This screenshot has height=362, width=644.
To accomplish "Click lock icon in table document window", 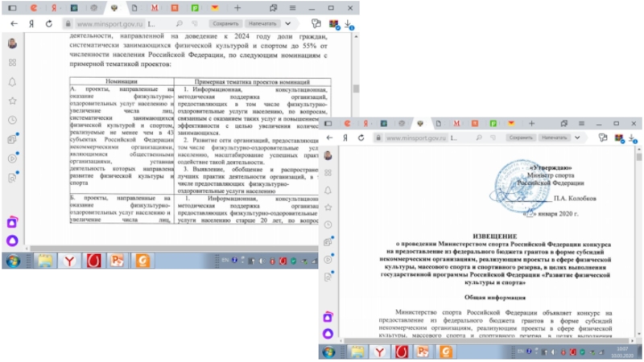I will (68, 24).
